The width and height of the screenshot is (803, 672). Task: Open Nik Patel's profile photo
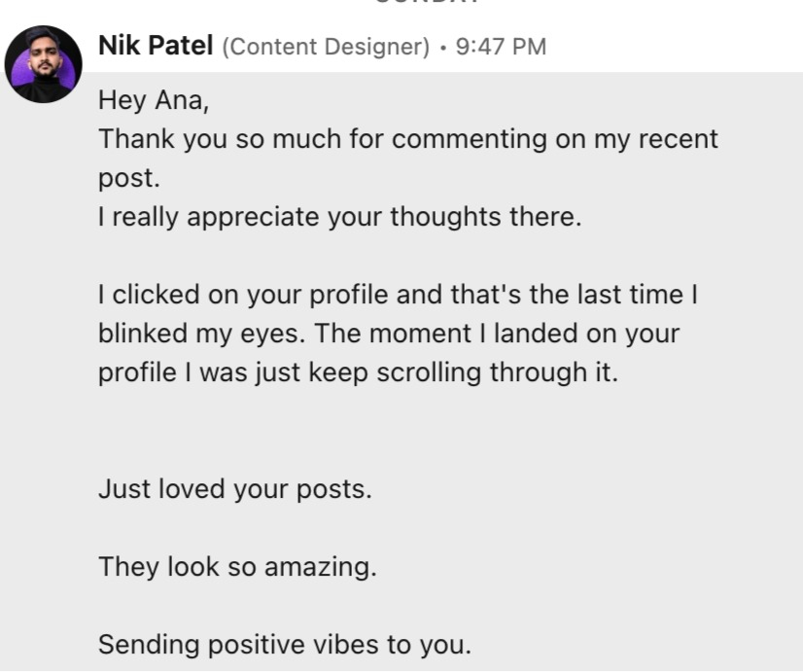pyautogui.click(x=44, y=64)
